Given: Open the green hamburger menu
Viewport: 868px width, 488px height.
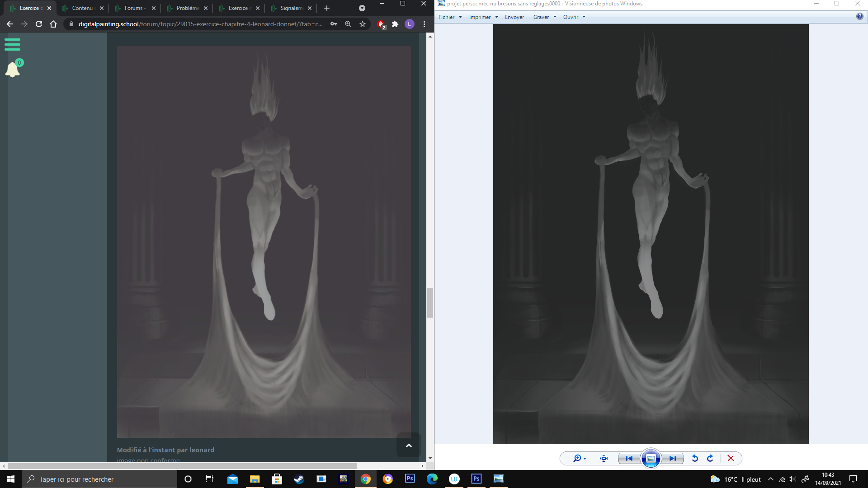Looking at the screenshot, I should [x=12, y=44].
